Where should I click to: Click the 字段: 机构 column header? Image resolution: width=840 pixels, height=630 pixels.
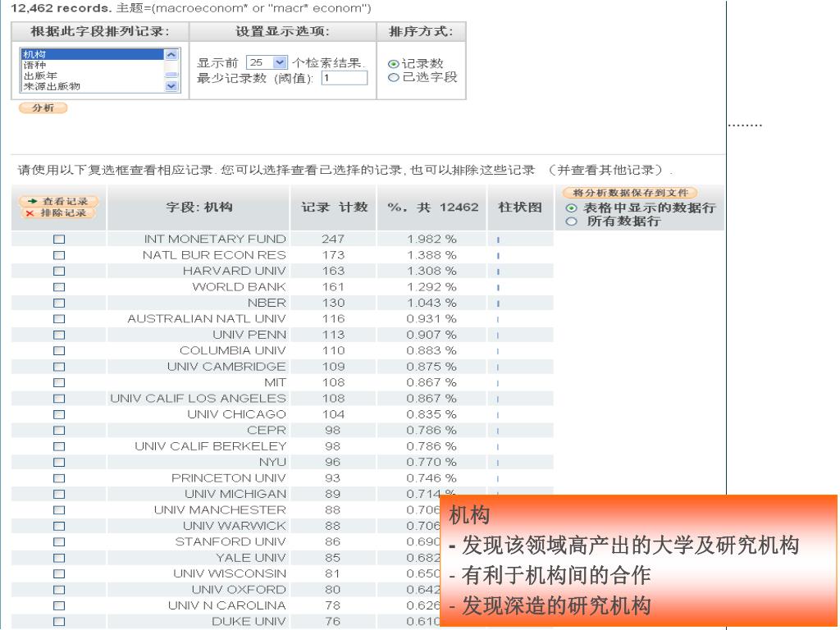pos(199,208)
